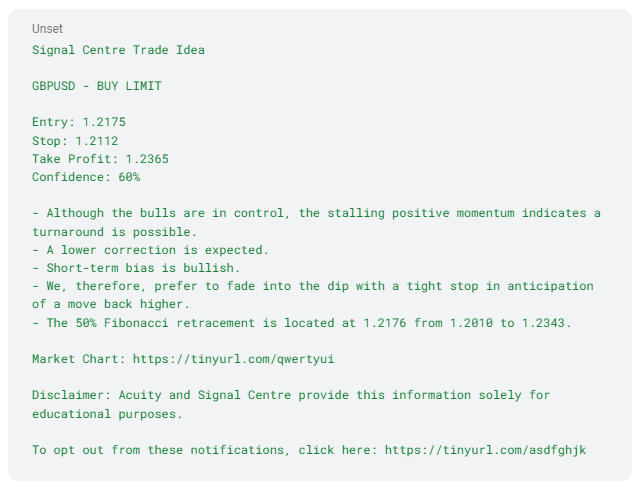Click the Confidence: 60% line

point(86,177)
